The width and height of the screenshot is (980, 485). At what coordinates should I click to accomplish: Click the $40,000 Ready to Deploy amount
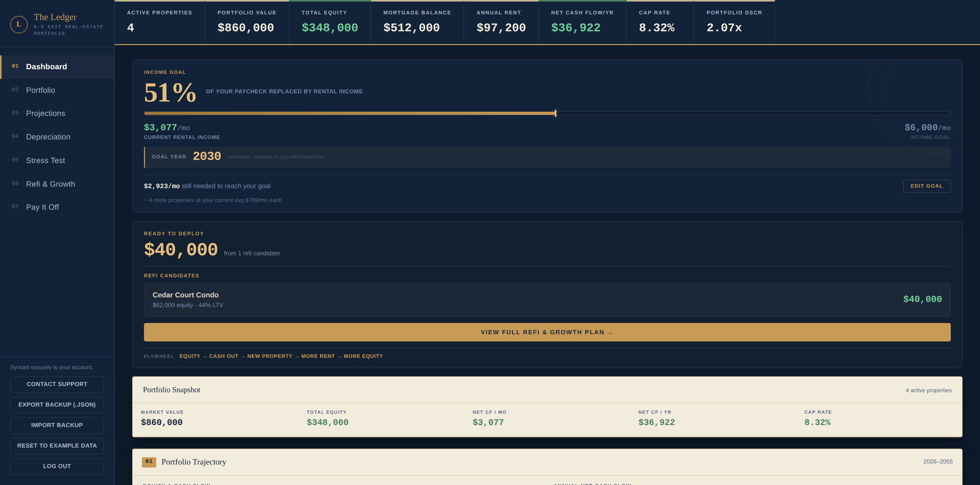click(x=181, y=250)
